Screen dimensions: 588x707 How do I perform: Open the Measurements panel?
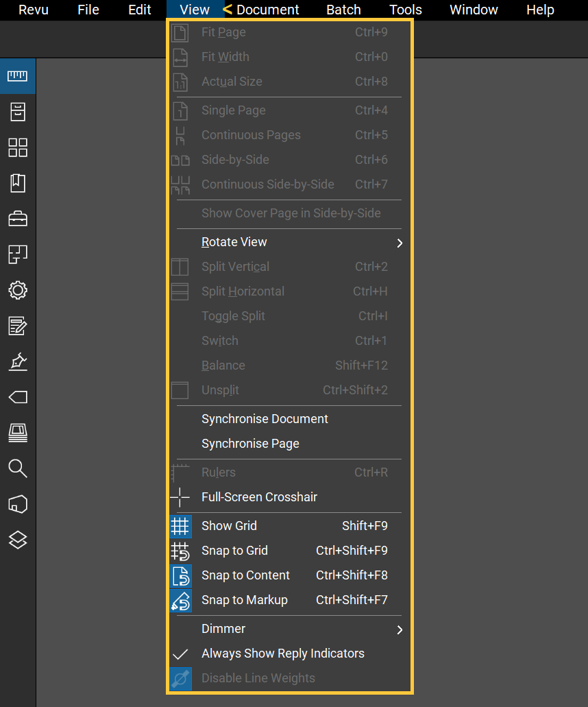(17, 76)
